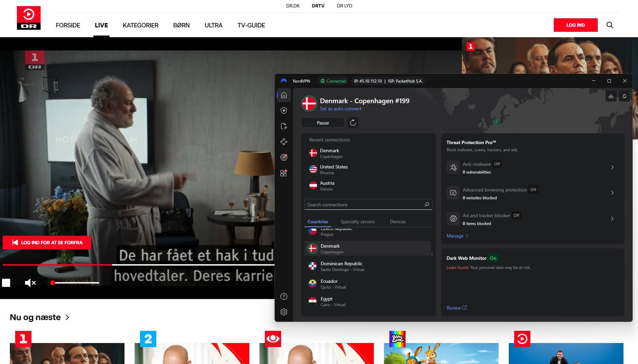Expand the Anti-malware details chevron
The width and height of the screenshot is (638, 364).
(612, 167)
